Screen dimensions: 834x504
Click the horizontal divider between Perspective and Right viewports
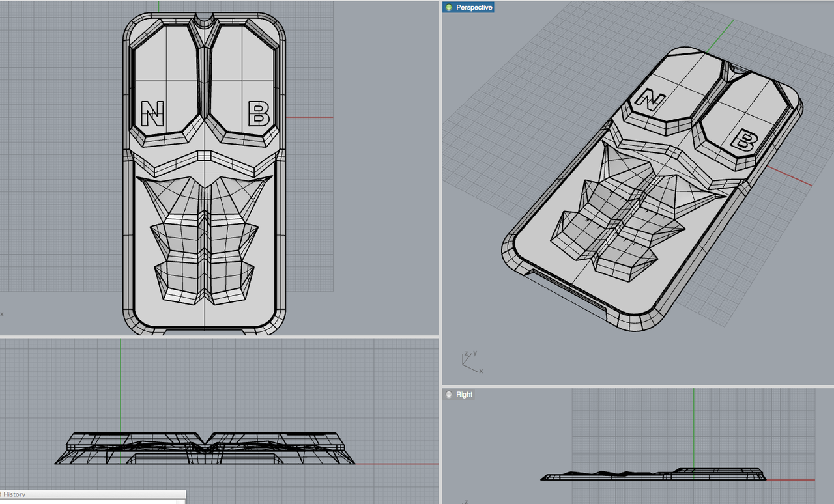637,386
